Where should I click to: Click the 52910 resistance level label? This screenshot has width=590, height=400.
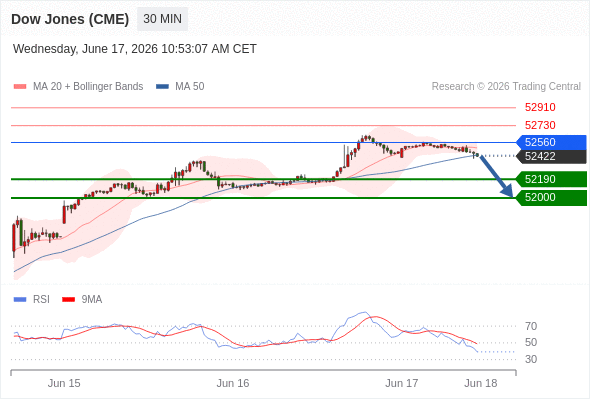540,107
